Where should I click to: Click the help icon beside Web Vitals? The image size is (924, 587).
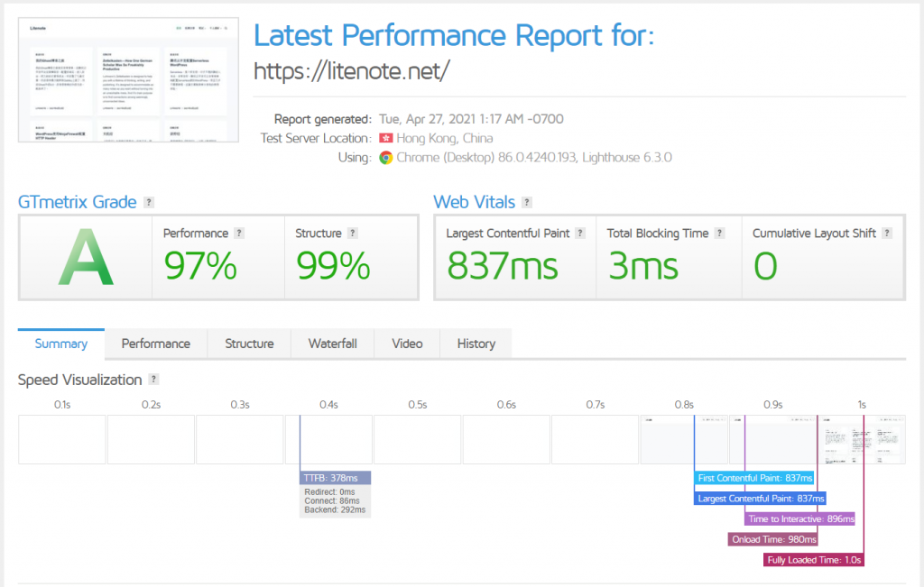pyautogui.click(x=527, y=203)
